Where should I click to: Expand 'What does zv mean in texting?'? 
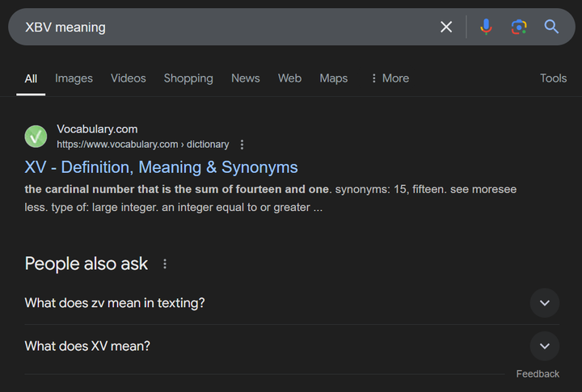click(x=544, y=303)
